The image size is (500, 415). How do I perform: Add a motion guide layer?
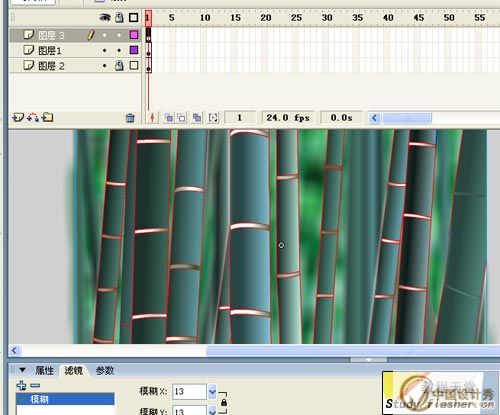[33, 117]
